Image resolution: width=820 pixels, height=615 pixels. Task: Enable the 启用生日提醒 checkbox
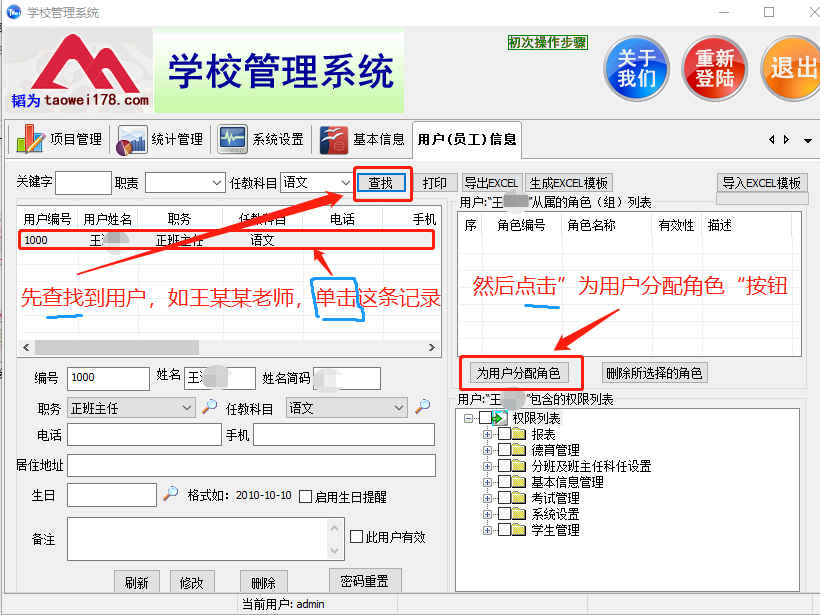pyautogui.click(x=305, y=496)
